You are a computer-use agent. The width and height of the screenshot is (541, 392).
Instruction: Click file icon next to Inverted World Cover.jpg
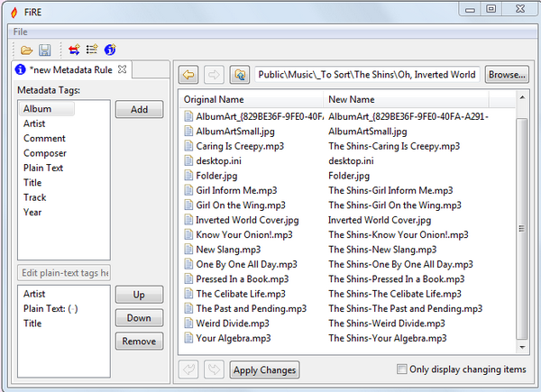188,220
